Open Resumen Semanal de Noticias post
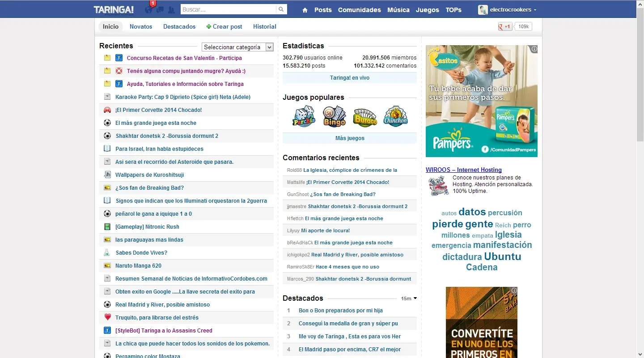 coord(191,279)
